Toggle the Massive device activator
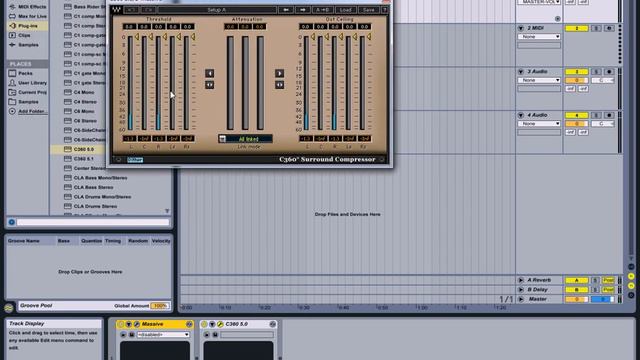 tap(120, 324)
